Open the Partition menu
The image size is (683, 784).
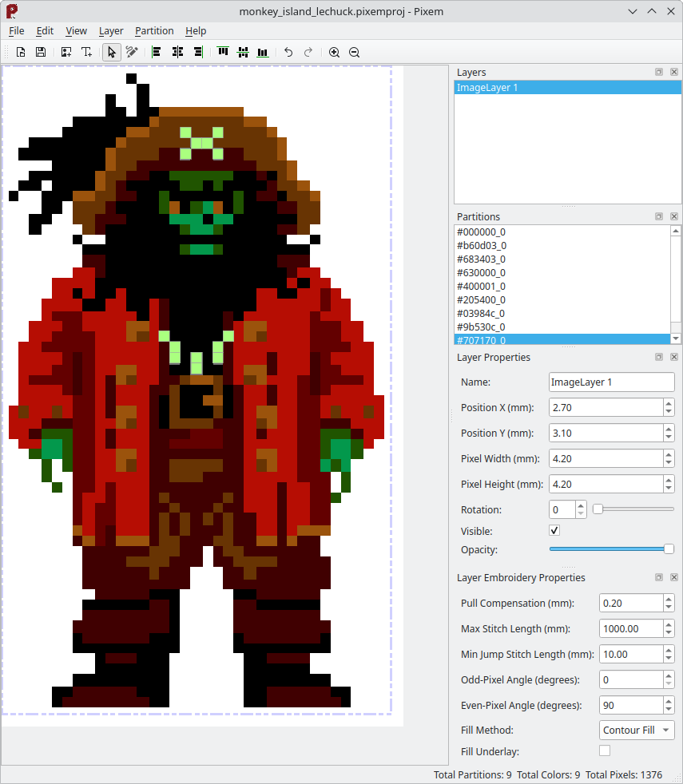[x=154, y=31]
